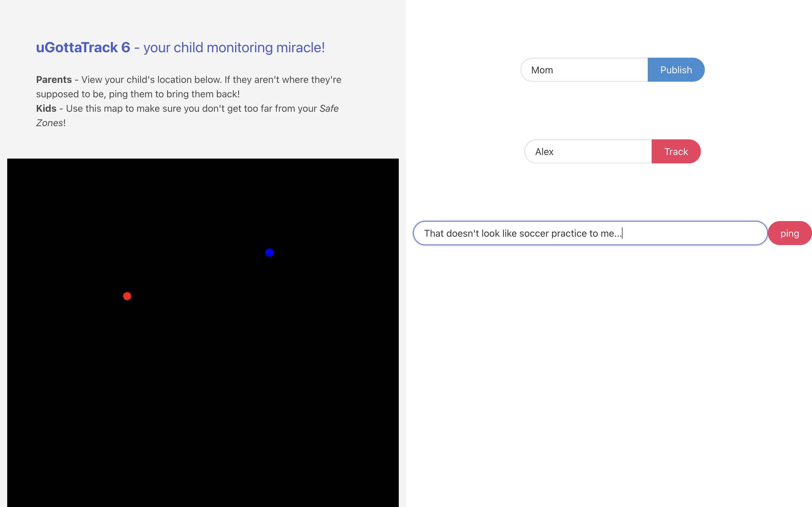Screen dimensions: 812x507
Task: Click the red dot on the map
Action: (x=127, y=296)
